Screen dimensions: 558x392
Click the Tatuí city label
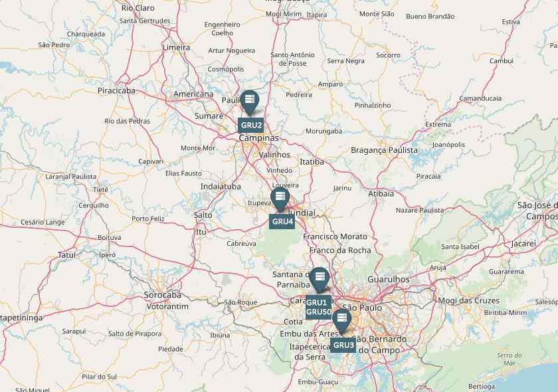[66, 255]
